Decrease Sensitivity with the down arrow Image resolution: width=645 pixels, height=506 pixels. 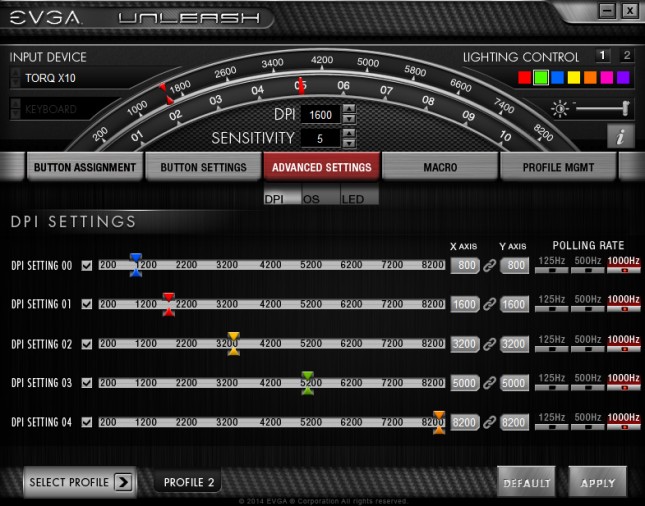[x=349, y=143]
